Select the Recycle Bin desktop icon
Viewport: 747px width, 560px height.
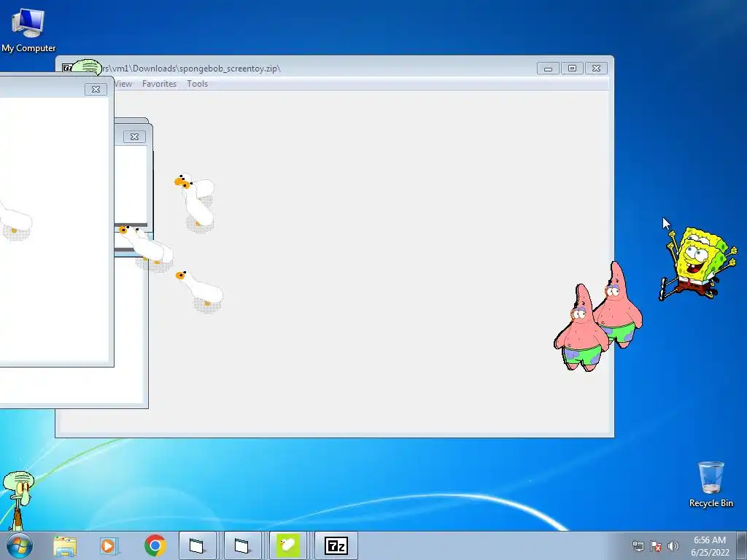point(711,484)
